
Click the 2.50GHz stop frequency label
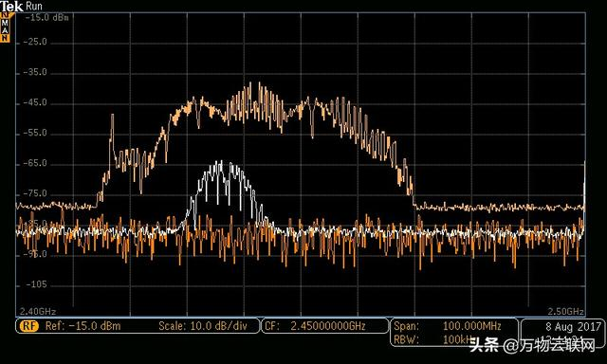tap(565, 312)
